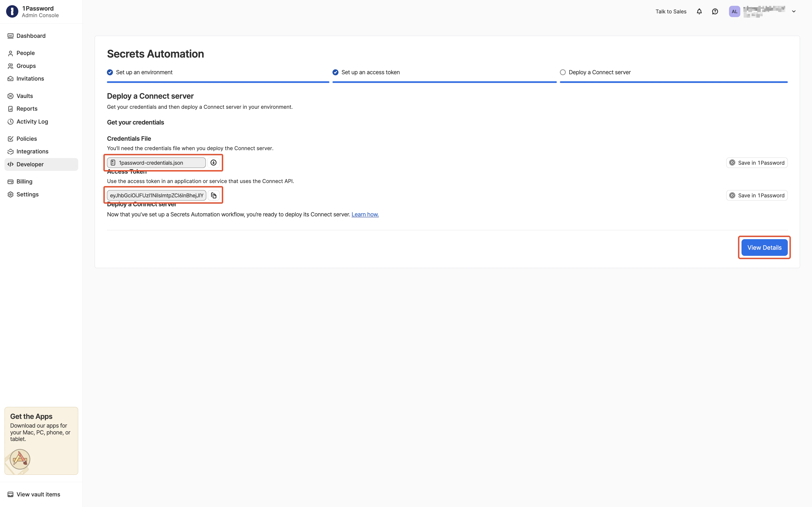Click the Get your credentials heading
Screen dimensions: 812x507
[x=135, y=122]
